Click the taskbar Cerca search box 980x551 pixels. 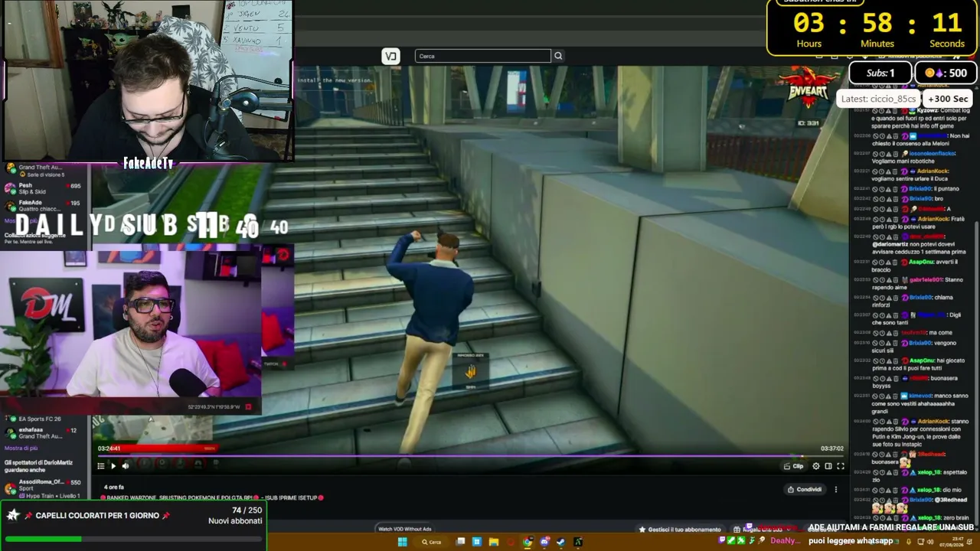click(x=432, y=542)
